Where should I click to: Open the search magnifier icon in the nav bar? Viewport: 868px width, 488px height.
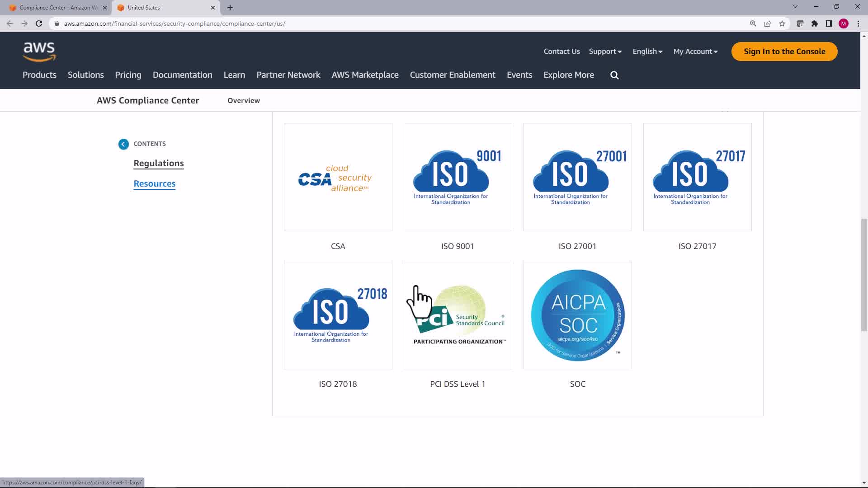tap(614, 75)
